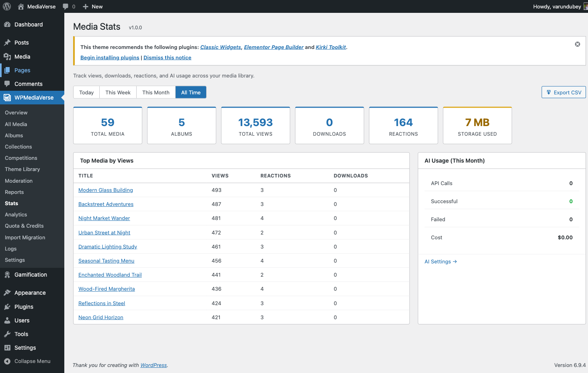Click the WordPress logo in admin bar

coord(6,6)
